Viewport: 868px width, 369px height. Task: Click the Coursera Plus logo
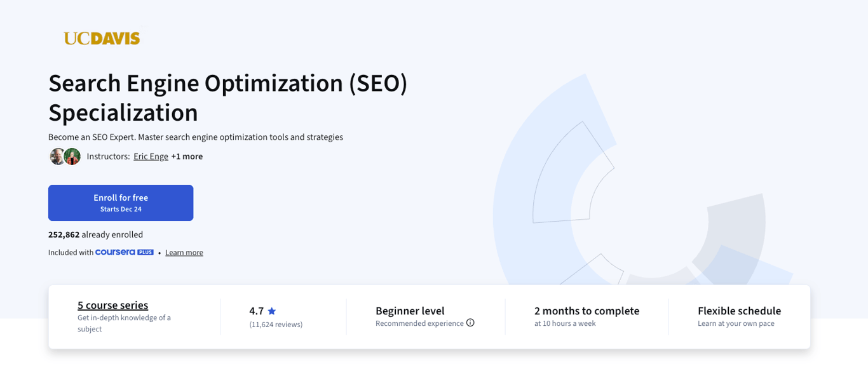125,252
